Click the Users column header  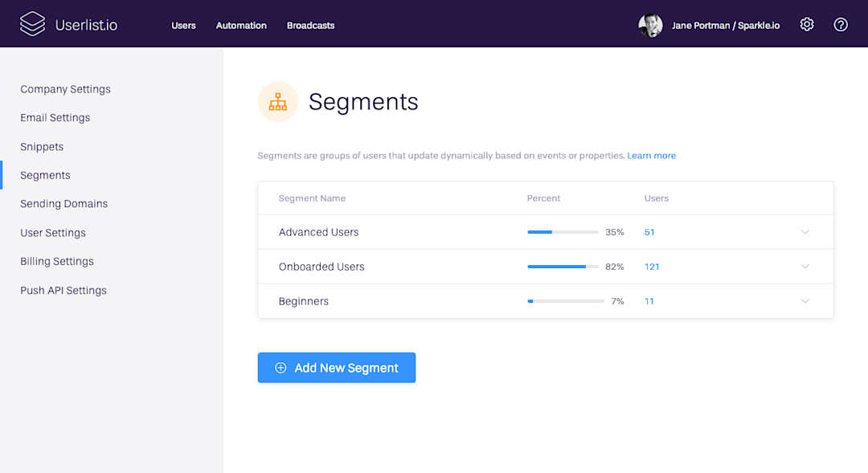click(656, 198)
